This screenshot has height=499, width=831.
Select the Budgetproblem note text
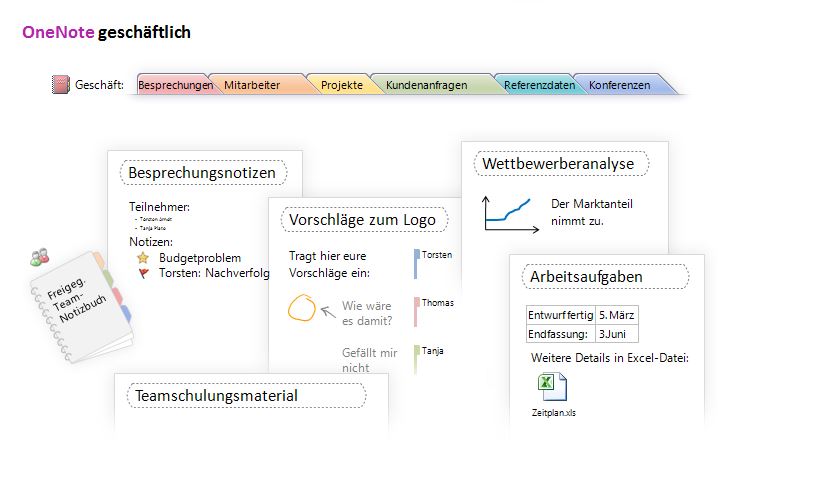tap(200, 258)
